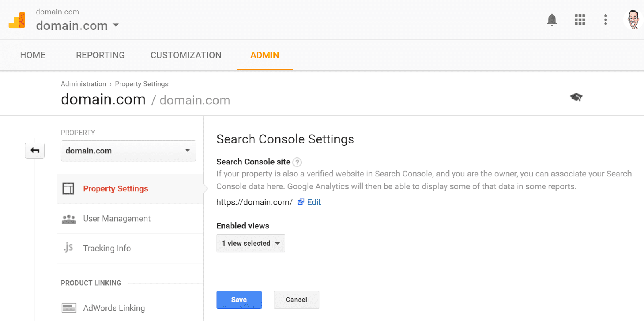Open AdWords Linking under Product Linking
Image resolution: width=644 pixels, height=321 pixels.
coord(114,308)
